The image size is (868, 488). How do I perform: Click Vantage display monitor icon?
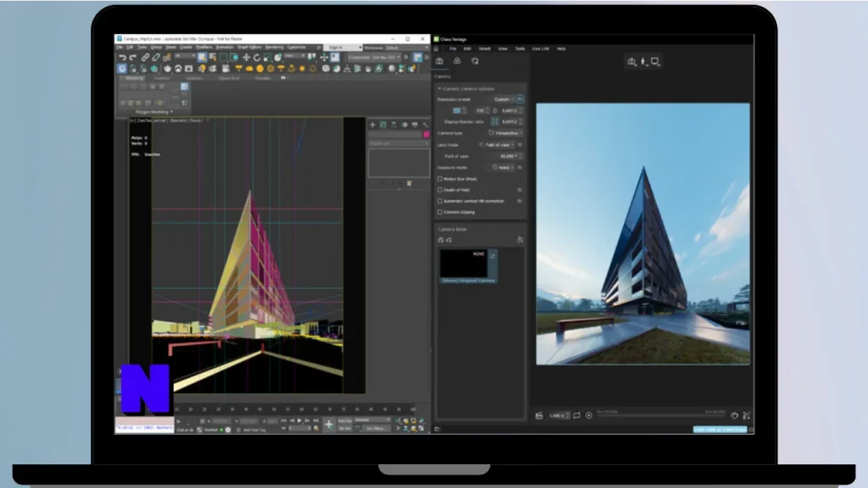tap(655, 61)
